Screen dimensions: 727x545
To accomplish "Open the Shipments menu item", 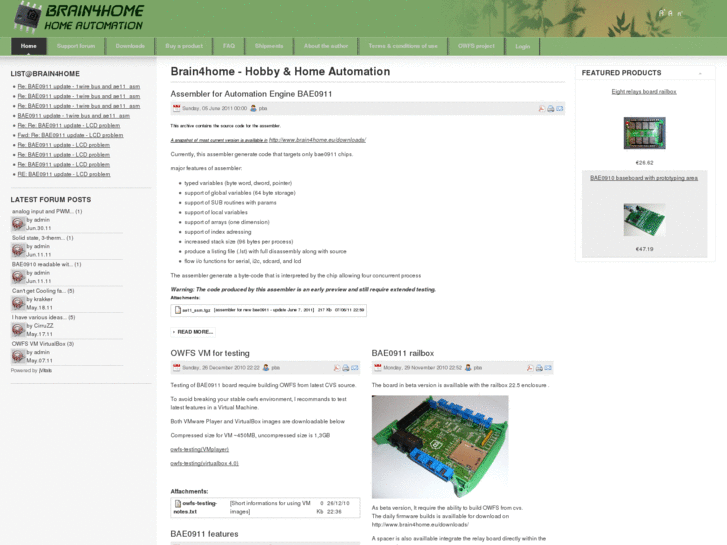I will point(269,46).
